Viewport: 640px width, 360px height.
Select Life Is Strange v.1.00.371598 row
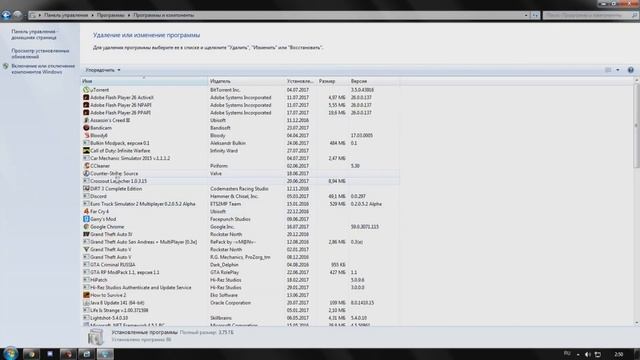240,311
